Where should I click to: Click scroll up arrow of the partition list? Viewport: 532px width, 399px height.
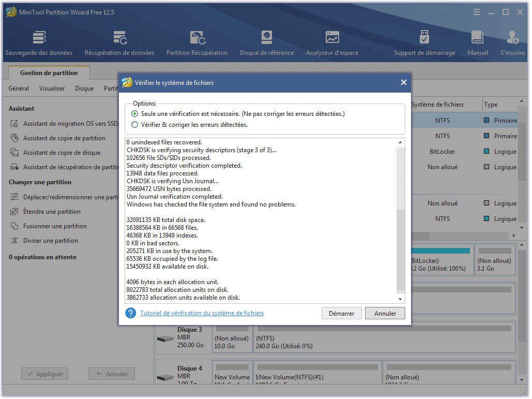coord(522,101)
